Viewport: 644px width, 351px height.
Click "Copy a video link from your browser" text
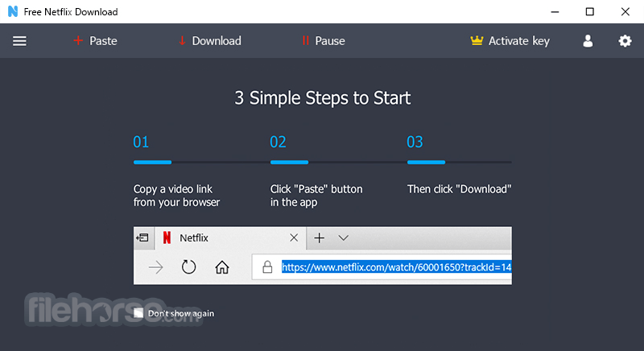click(x=176, y=196)
